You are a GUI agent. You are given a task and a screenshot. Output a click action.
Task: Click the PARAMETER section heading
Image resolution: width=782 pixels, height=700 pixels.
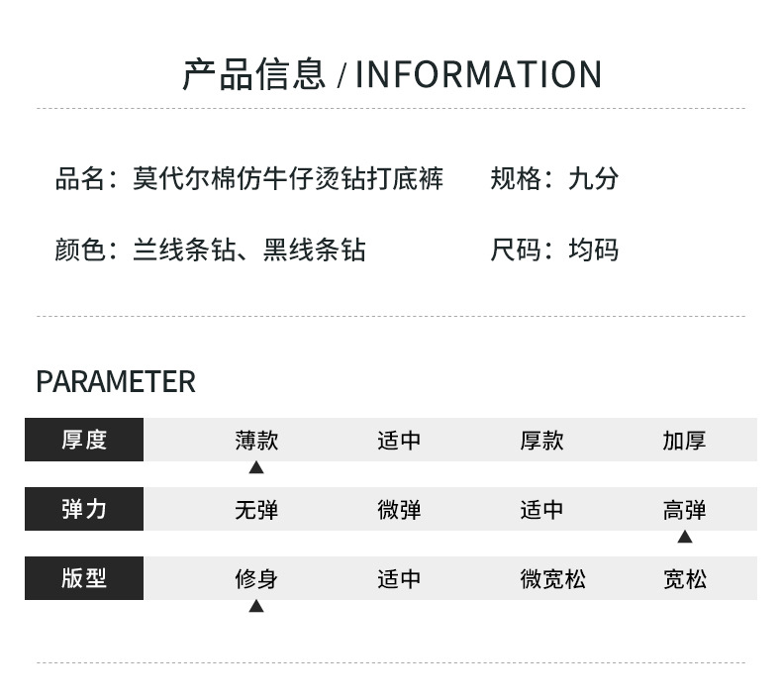pos(116,382)
